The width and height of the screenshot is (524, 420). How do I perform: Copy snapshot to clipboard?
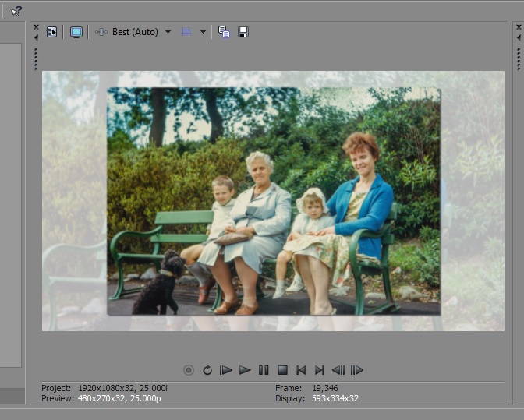pyautogui.click(x=224, y=32)
